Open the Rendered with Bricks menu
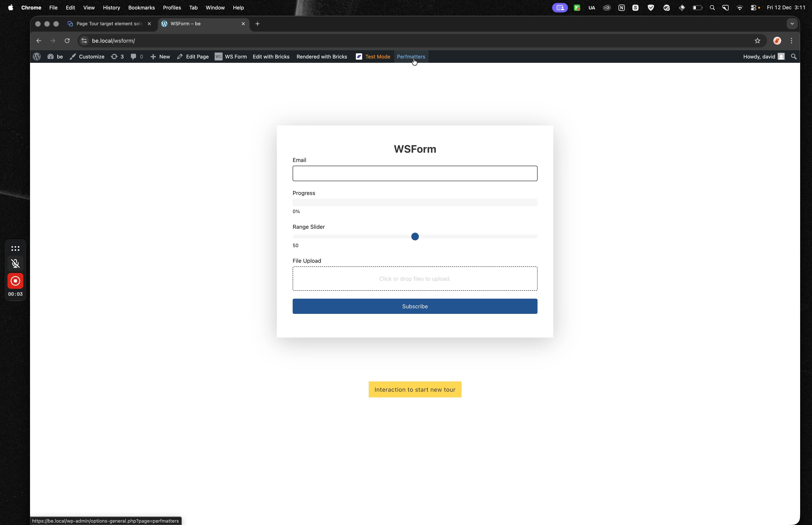The width and height of the screenshot is (812, 525). click(322, 57)
